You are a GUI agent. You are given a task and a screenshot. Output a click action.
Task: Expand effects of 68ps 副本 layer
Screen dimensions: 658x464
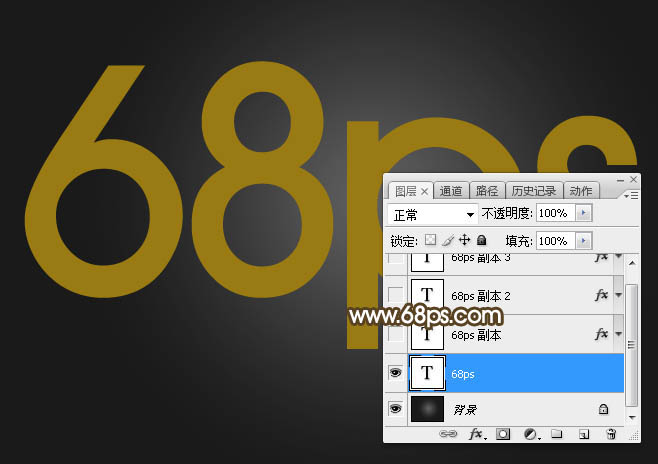point(619,334)
